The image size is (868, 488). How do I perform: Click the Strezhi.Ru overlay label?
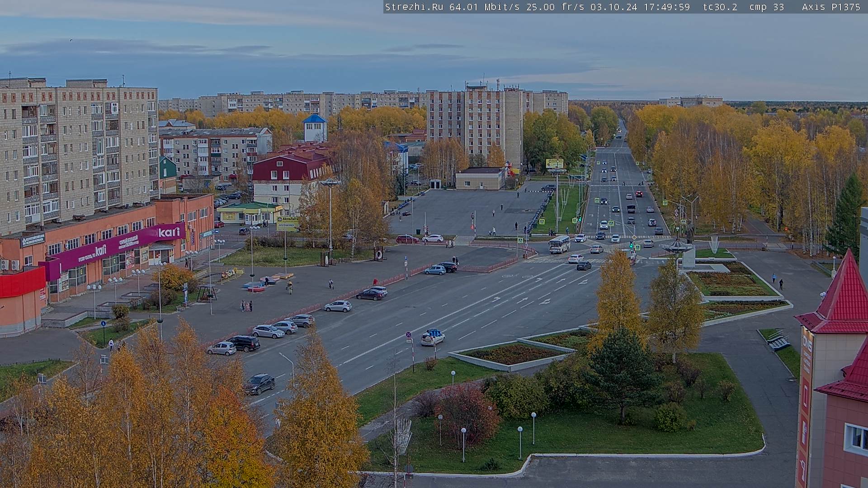(414, 7)
